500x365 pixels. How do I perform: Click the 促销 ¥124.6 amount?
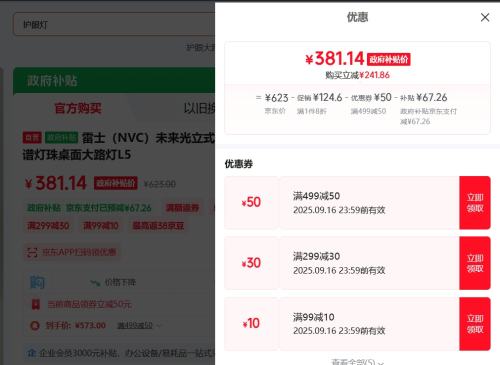coord(319,97)
